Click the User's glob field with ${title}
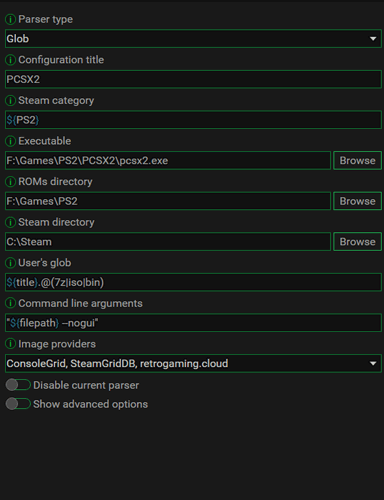 point(193,282)
